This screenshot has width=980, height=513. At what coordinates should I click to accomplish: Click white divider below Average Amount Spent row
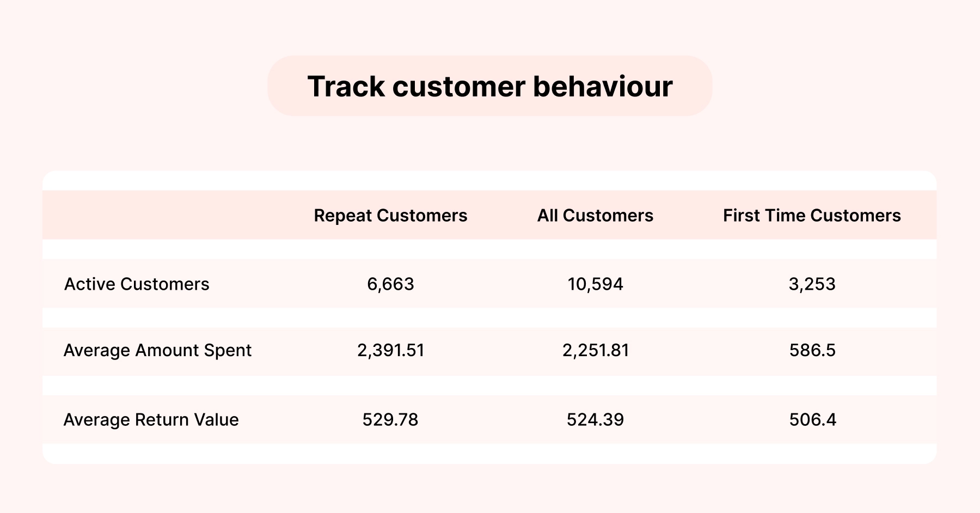point(489,386)
